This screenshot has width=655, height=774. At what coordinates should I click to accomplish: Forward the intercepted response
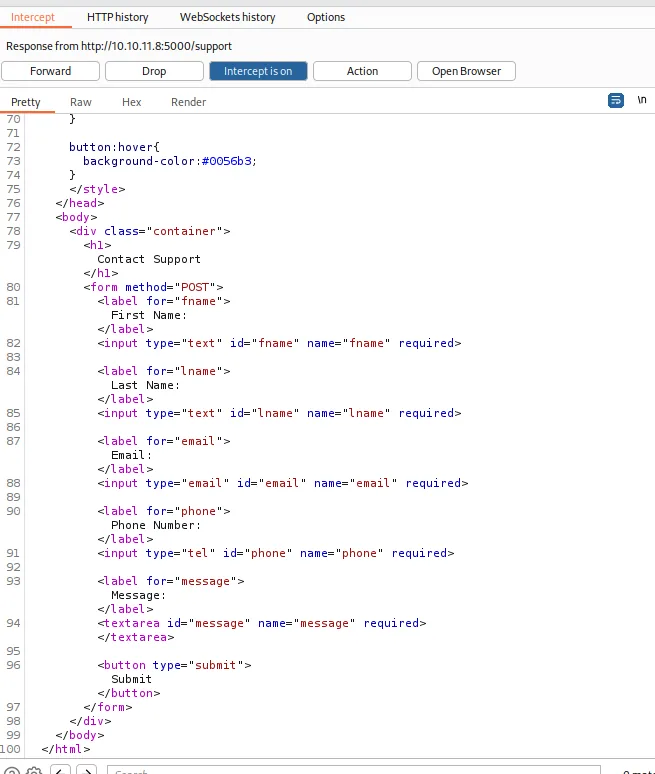tap(50, 71)
